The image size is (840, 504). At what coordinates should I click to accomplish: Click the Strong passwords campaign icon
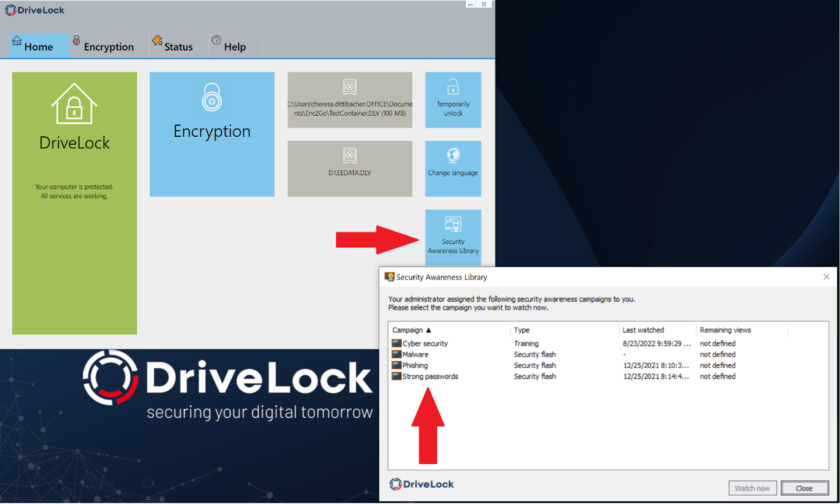396,376
